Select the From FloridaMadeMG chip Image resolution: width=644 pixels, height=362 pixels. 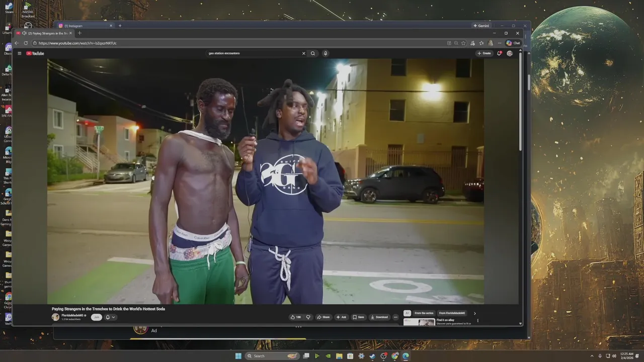point(452,313)
